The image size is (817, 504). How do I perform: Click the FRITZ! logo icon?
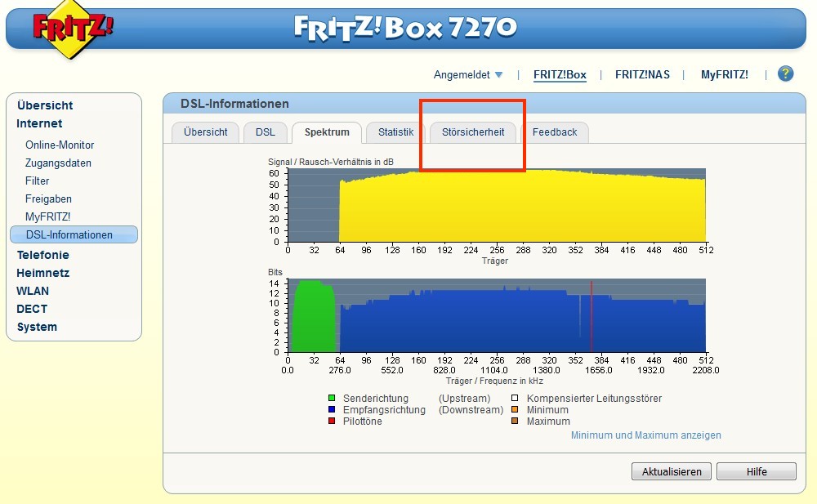click(x=73, y=29)
